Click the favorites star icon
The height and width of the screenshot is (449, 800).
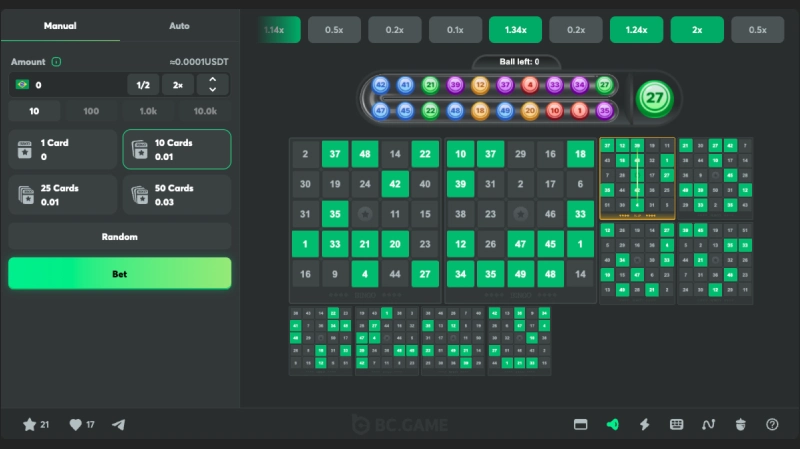(x=30, y=425)
